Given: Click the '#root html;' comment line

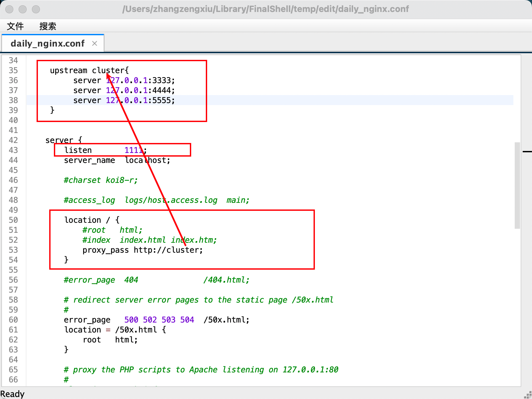Looking at the screenshot, I should coord(112,230).
